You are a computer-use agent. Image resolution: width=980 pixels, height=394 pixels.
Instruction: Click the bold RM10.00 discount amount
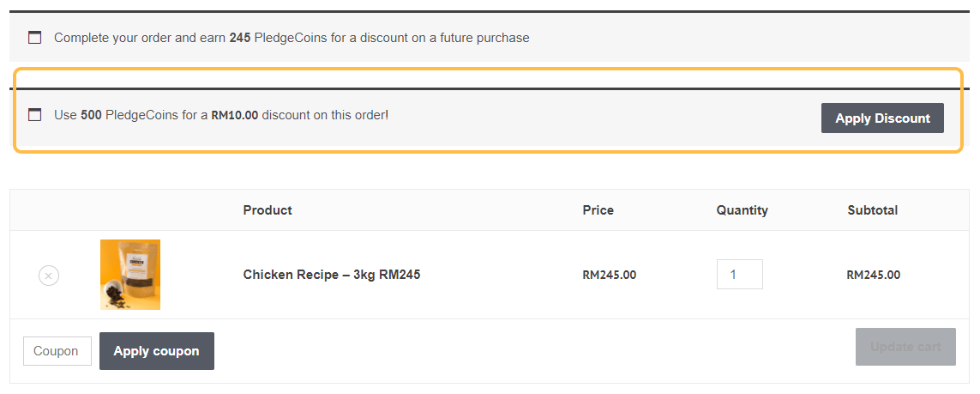(x=235, y=114)
